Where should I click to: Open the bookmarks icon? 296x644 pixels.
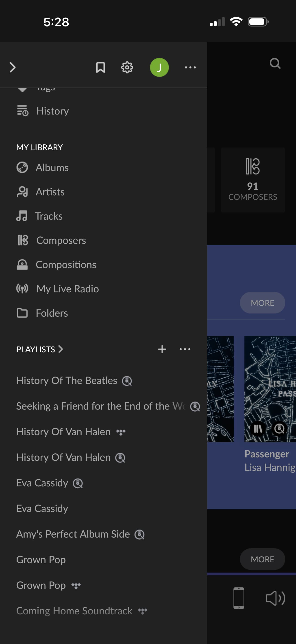100,68
